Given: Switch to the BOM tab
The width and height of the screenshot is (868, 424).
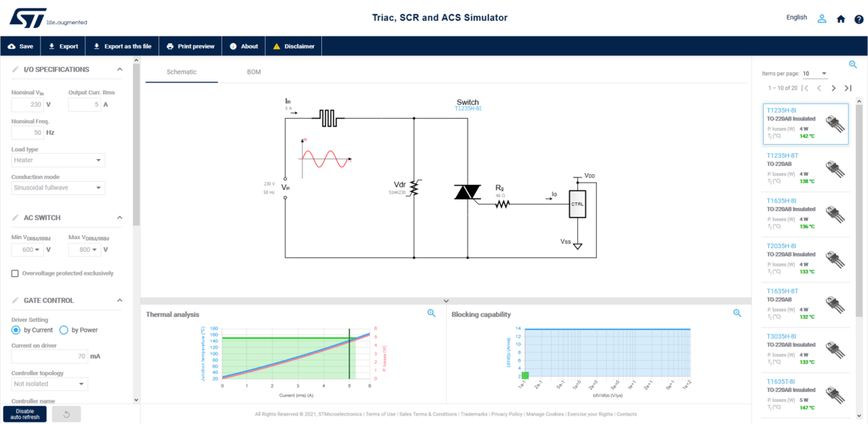Looking at the screenshot, I should pos(254,72).
